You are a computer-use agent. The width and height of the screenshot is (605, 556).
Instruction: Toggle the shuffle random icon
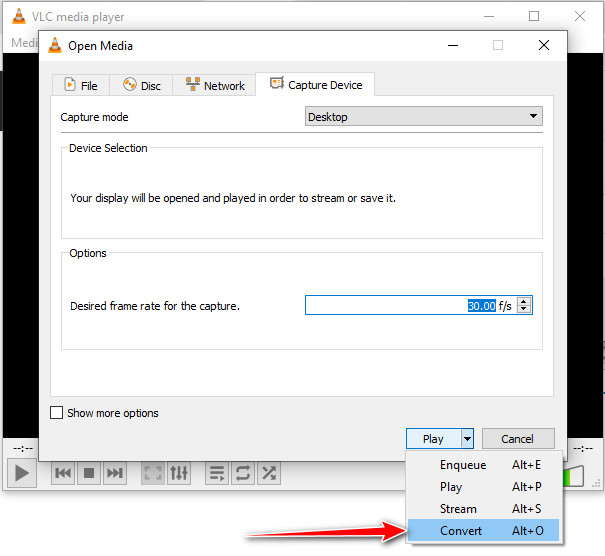[269, 473]
